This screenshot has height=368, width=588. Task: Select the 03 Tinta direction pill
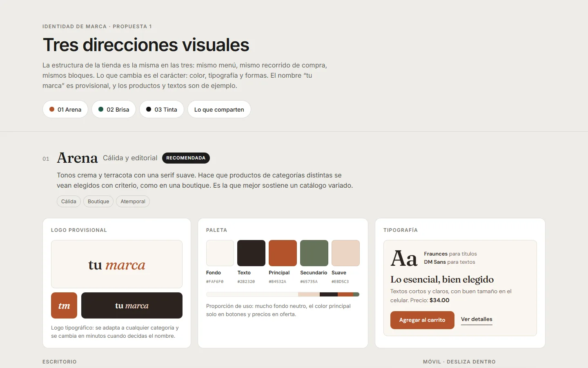tap(162, 109)
